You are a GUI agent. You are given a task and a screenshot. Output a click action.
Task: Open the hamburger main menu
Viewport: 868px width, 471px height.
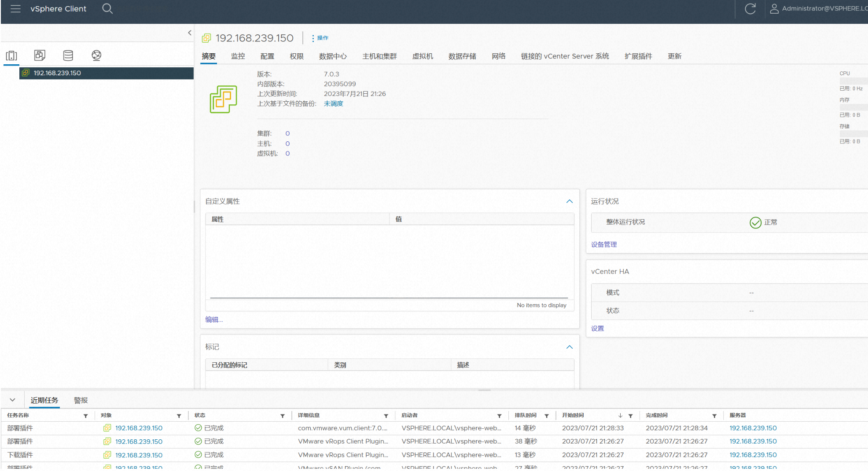point(16,8)
